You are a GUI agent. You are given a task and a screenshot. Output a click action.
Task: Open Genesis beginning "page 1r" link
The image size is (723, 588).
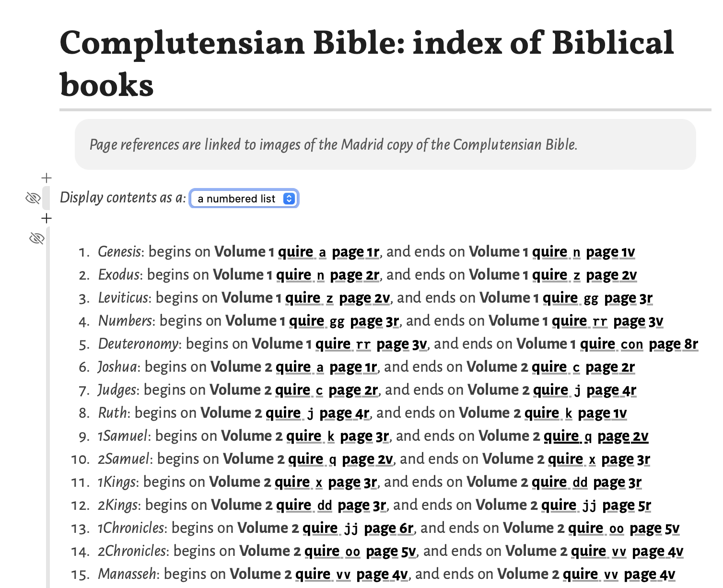[x=355, y=252]
